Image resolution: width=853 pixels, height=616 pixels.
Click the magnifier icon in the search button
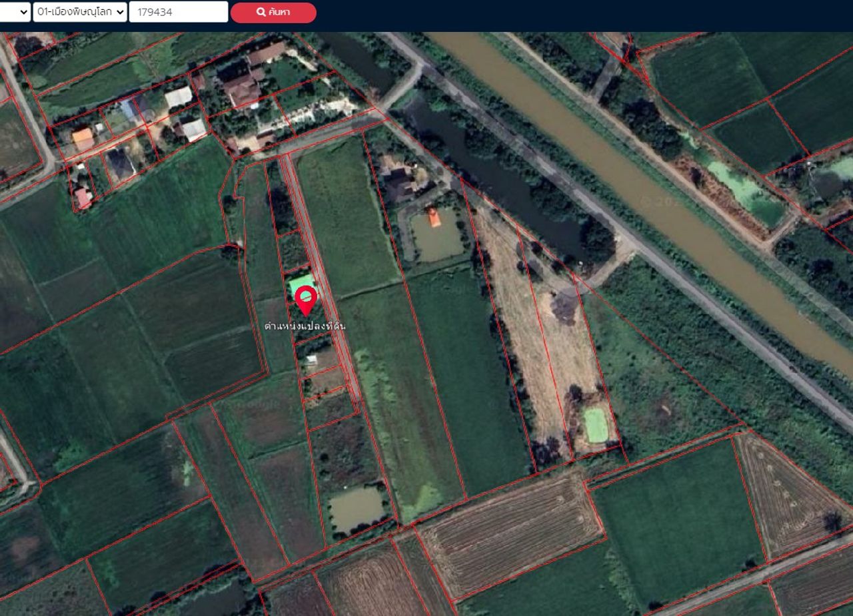click(x=261, y=13)
